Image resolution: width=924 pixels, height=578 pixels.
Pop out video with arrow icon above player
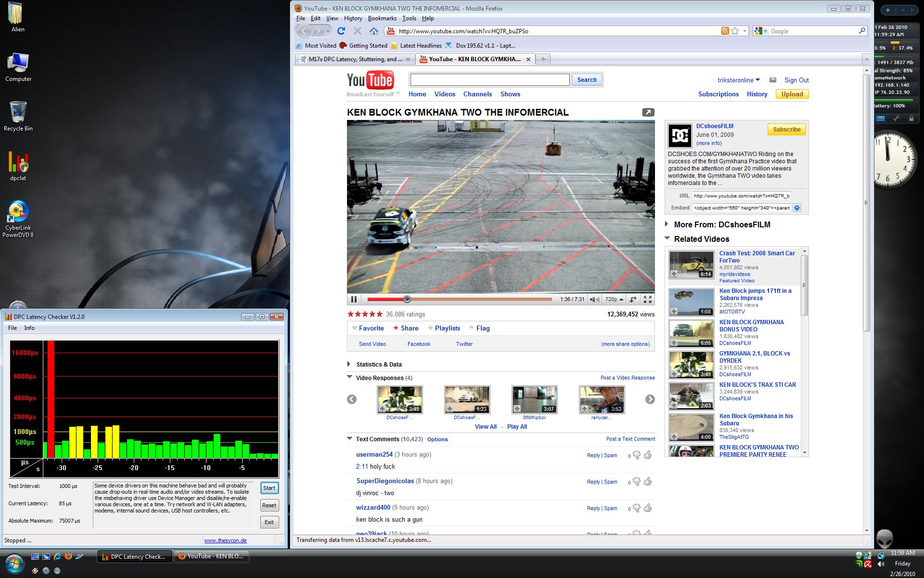[x=648, y=112]
